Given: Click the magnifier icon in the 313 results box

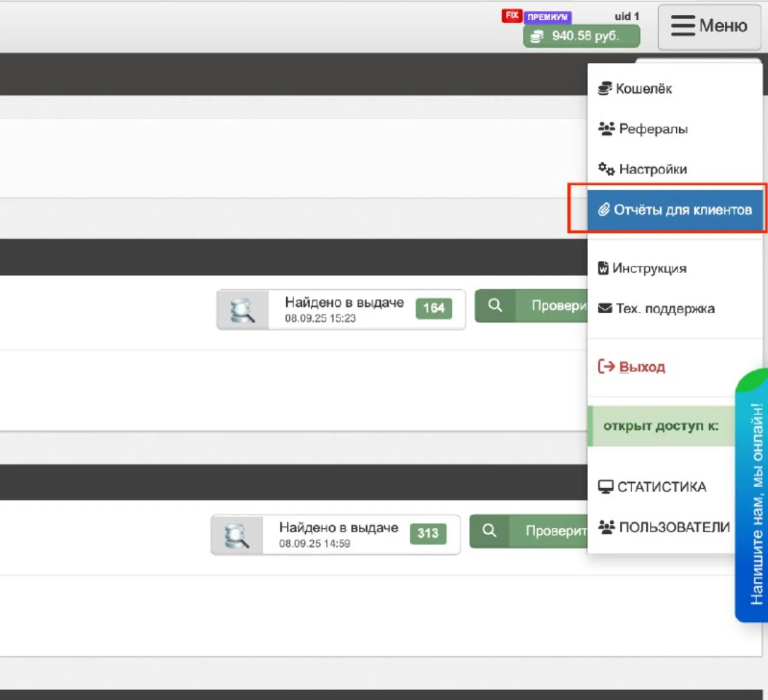Looking at the screenshot, I should [237, 535].
